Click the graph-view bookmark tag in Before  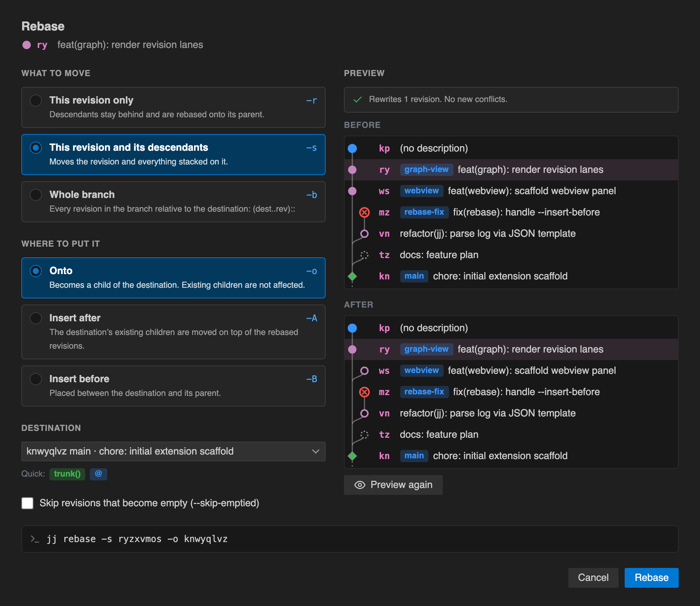[426, 170]
